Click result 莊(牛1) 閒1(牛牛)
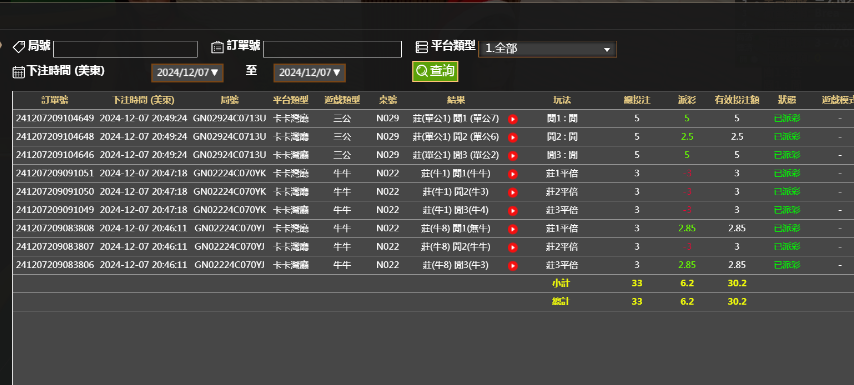Image resolution: width=854 pixels, height=385 pixels. point(456,174)
